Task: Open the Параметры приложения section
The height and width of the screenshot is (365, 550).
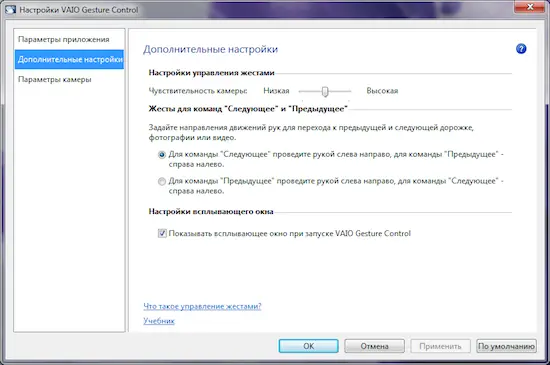Action: pyautogui.click(x=69, y=39)
